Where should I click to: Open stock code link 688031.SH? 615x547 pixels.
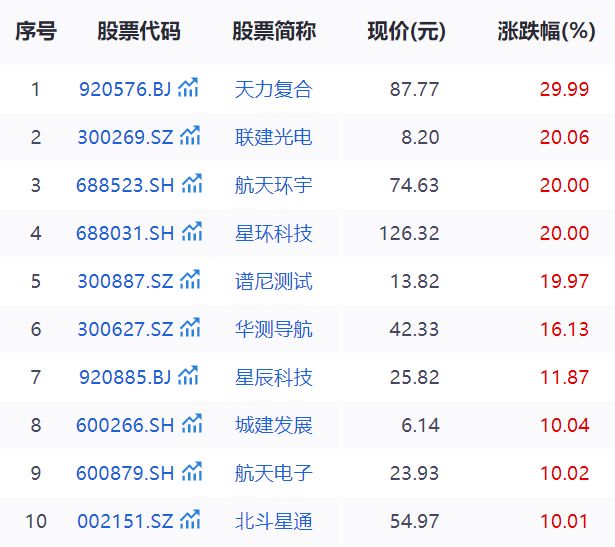(125, 233)
